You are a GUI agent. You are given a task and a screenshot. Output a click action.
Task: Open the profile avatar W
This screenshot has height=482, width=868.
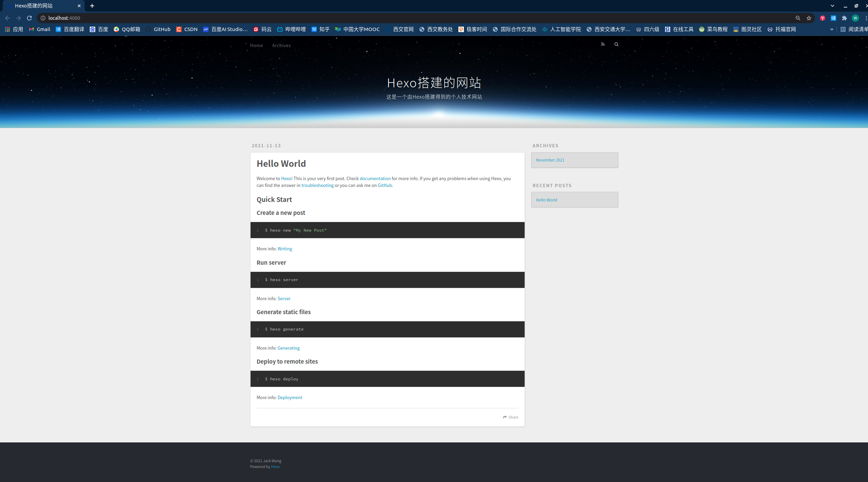tap(855, 18)
